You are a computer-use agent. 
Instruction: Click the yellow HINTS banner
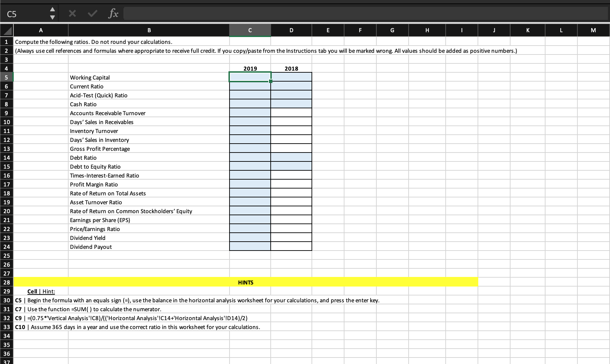pos(246,282)
